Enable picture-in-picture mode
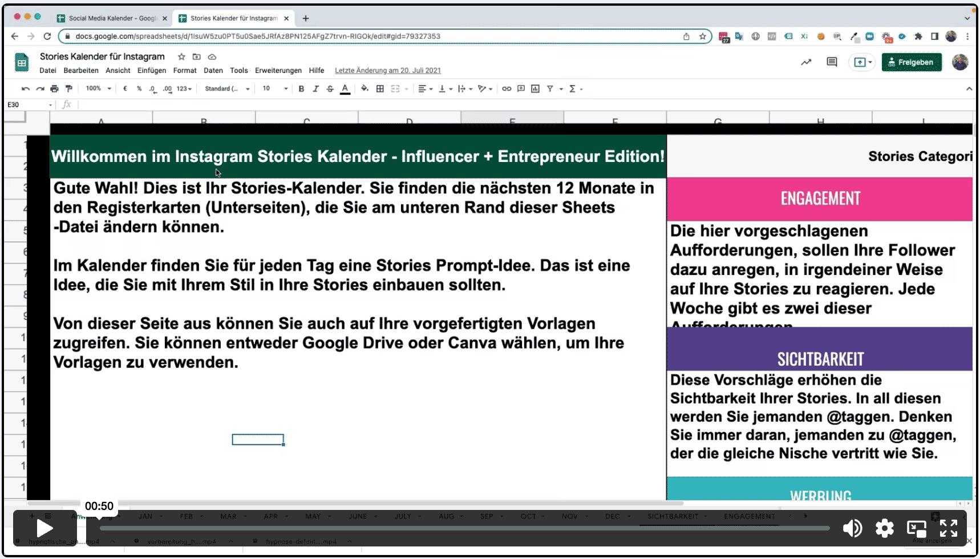The image size is (980, 559). pyautogui.click(x=917, y=528)
